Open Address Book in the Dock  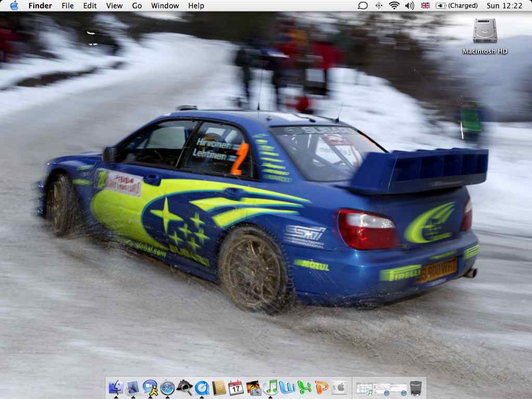click(x=219, y=388)
